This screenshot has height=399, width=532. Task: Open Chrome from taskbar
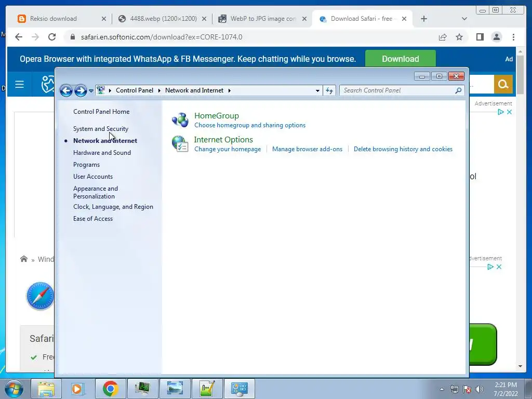(110, 389)
